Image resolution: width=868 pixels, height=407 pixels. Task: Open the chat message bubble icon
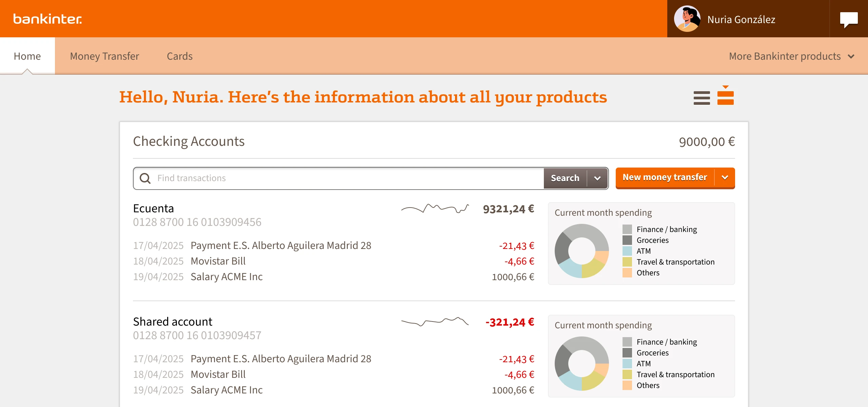(849, 19)
